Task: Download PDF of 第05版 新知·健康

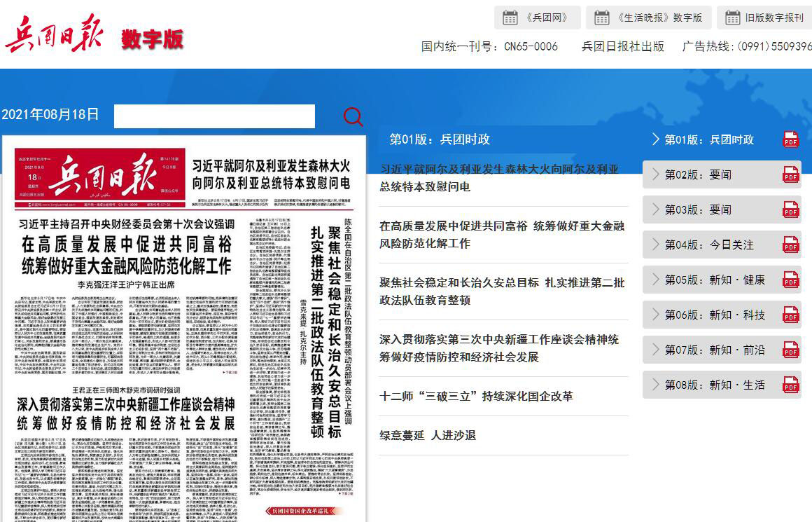Action: pos(790,280)
